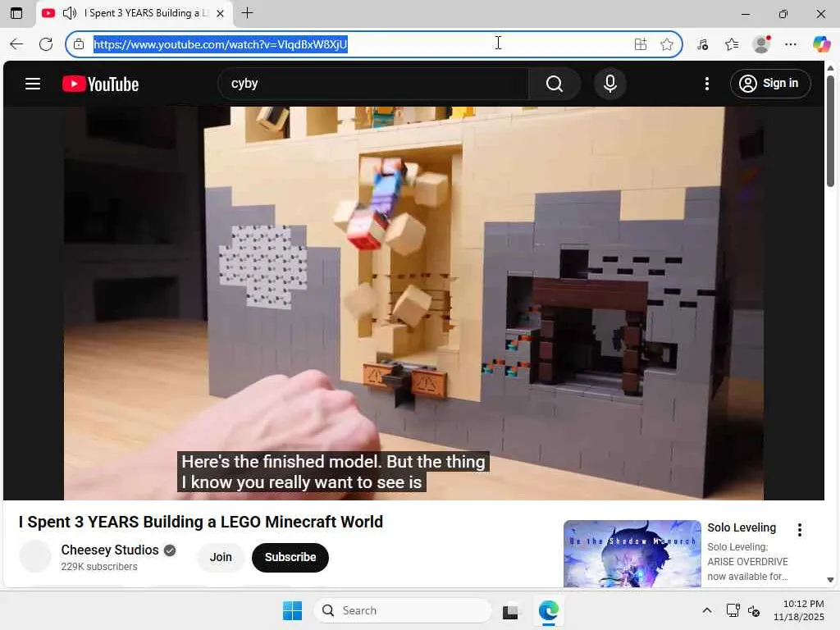View site information lock icon
This screenshot has height=630, width=840.
[x=79, y=44]
